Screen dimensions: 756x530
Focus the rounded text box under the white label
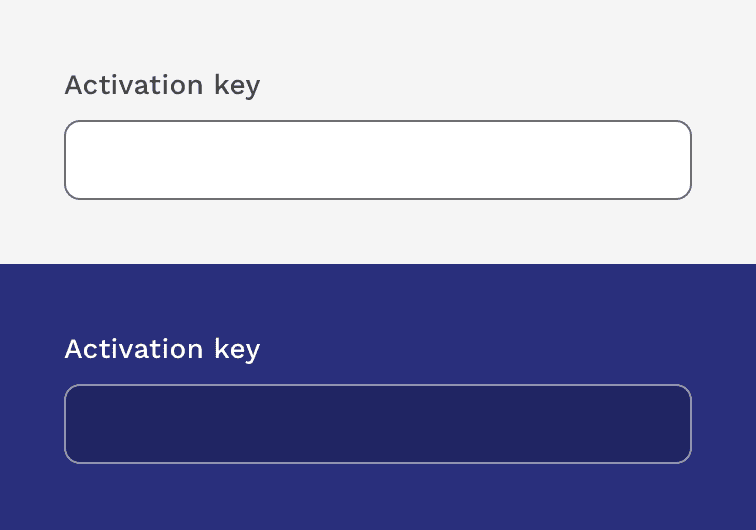pyautogui.click(x=378, y=424)
